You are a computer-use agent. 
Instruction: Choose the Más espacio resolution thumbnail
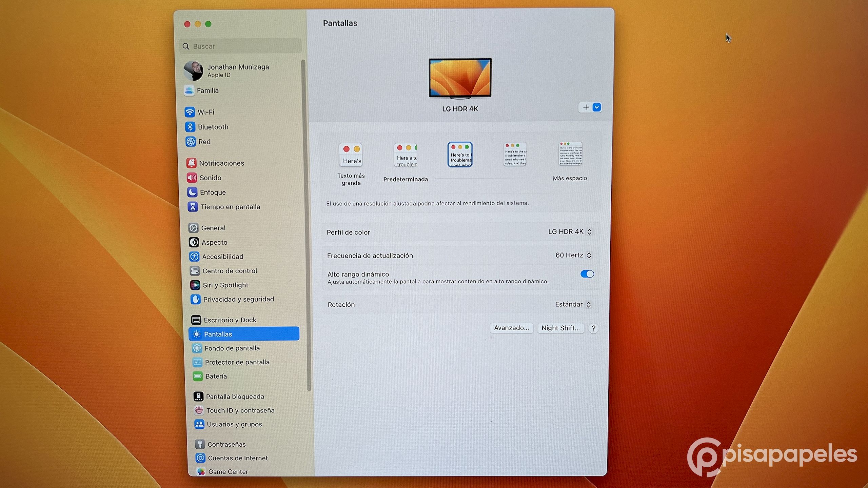(570, 154)
